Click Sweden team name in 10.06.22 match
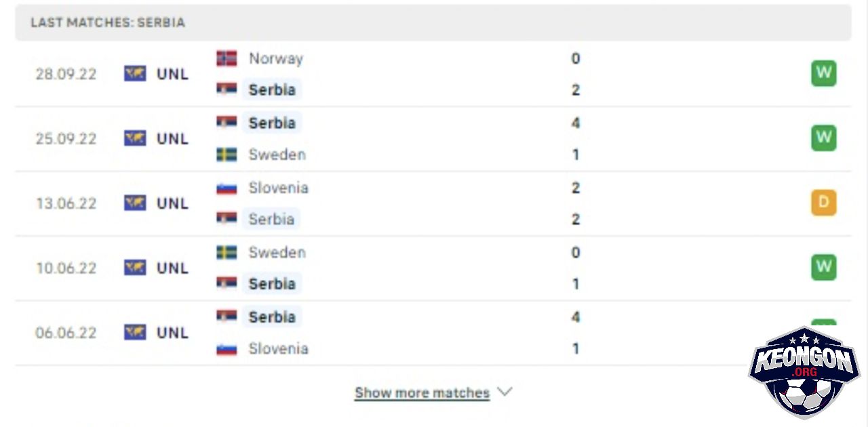This screenshot has height=427, width=868. tap(277, 252)
